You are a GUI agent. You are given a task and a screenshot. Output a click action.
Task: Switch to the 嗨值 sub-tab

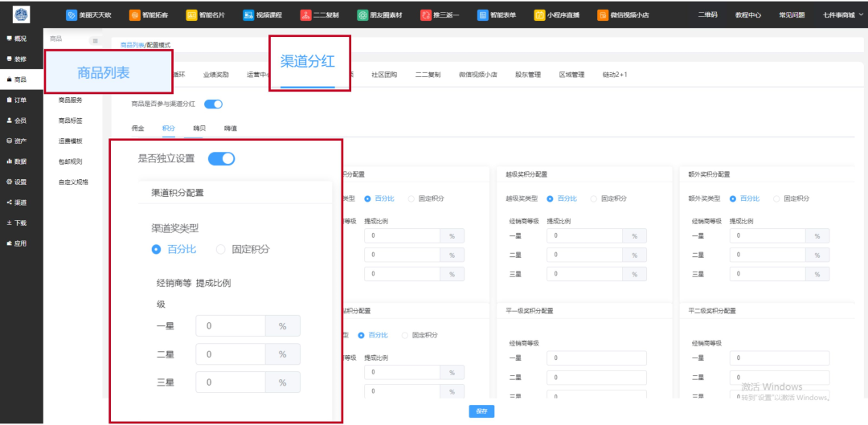tap(231, 129)
